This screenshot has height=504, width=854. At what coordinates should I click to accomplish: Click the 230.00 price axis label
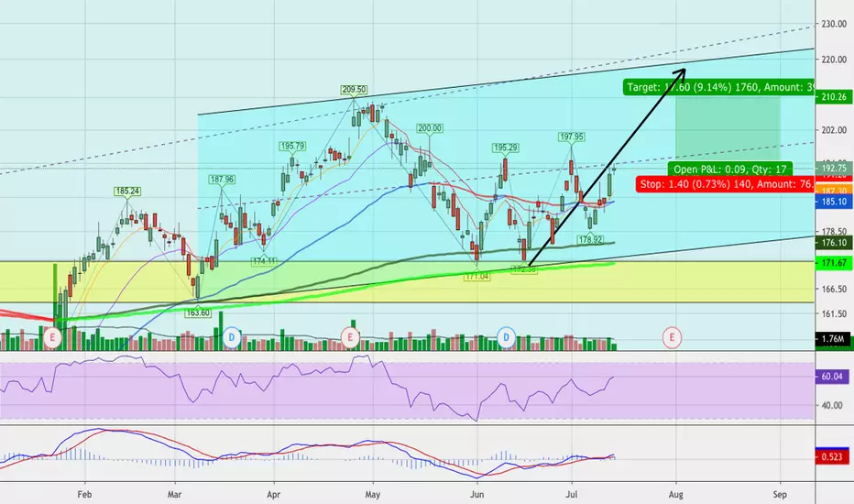[x=834, y=25]
